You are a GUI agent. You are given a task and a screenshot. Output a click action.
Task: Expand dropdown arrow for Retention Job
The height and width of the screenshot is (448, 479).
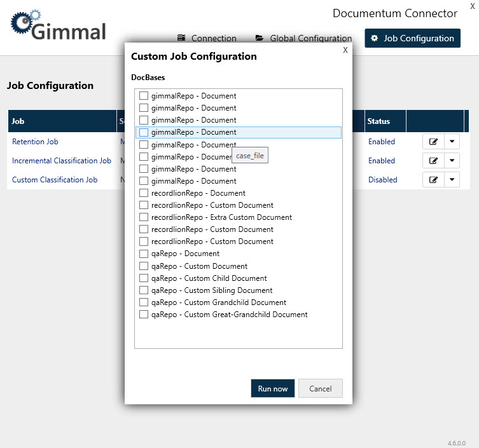coord(452,142)
